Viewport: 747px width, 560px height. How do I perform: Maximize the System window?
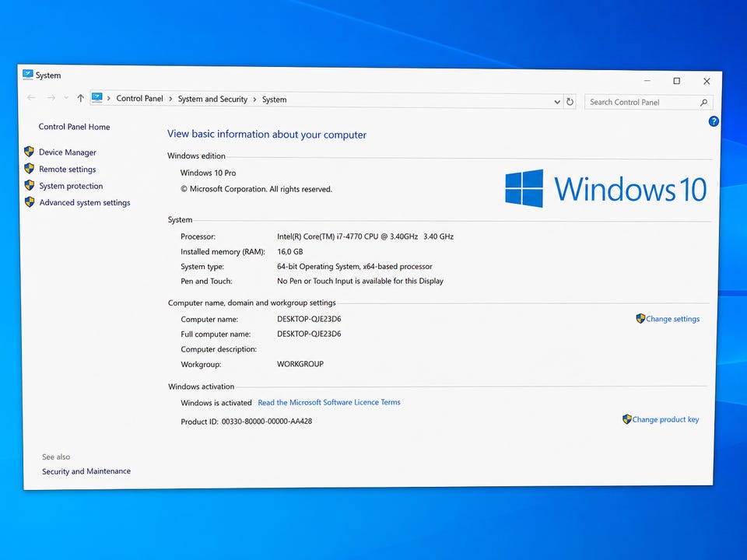[676, 81]
